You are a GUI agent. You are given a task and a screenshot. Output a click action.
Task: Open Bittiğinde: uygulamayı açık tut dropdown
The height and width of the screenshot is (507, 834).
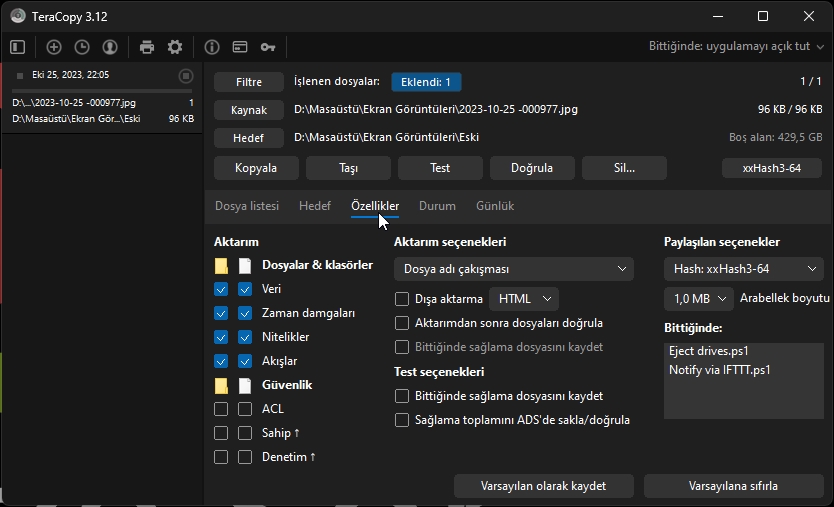point(736,46)
